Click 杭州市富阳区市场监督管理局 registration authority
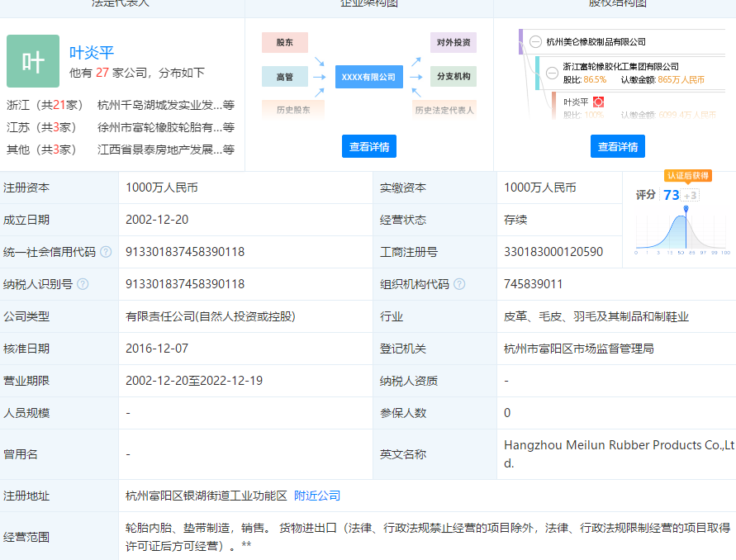 (x=579, y=349)
